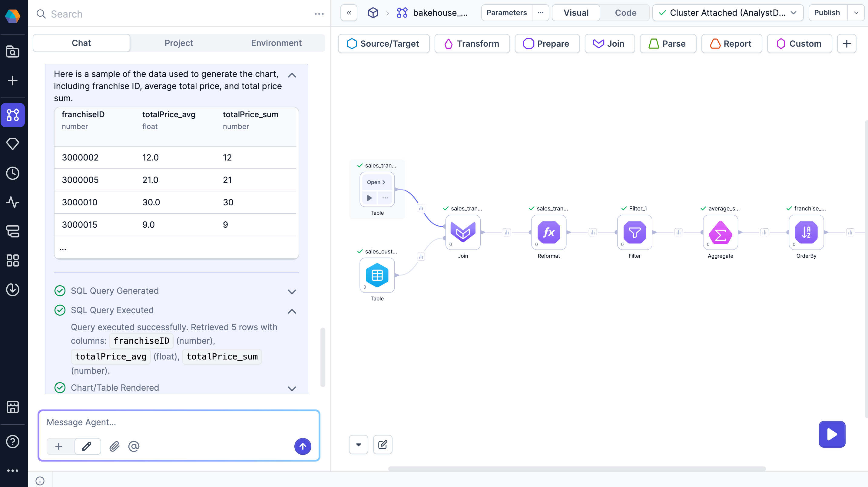Open the Environment tab
The image size is (868, 487).
(276, 43)
